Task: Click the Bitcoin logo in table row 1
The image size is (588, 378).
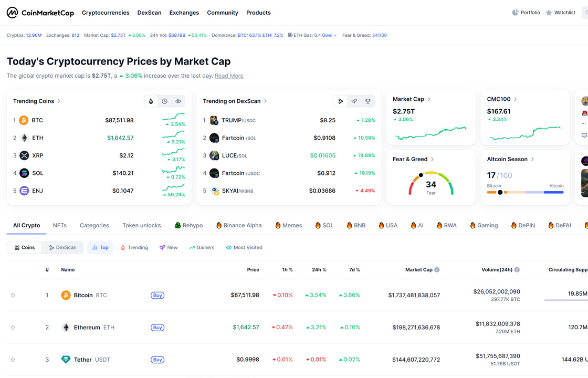Action: (x=66, y=295)
